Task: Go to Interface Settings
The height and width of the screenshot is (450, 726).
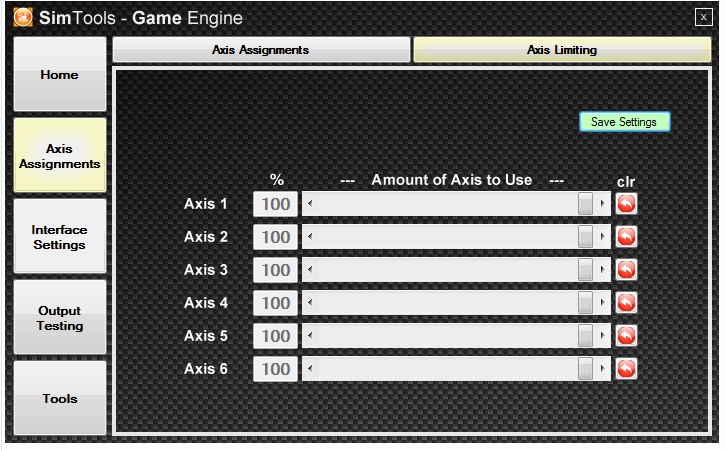Action: 60,237
